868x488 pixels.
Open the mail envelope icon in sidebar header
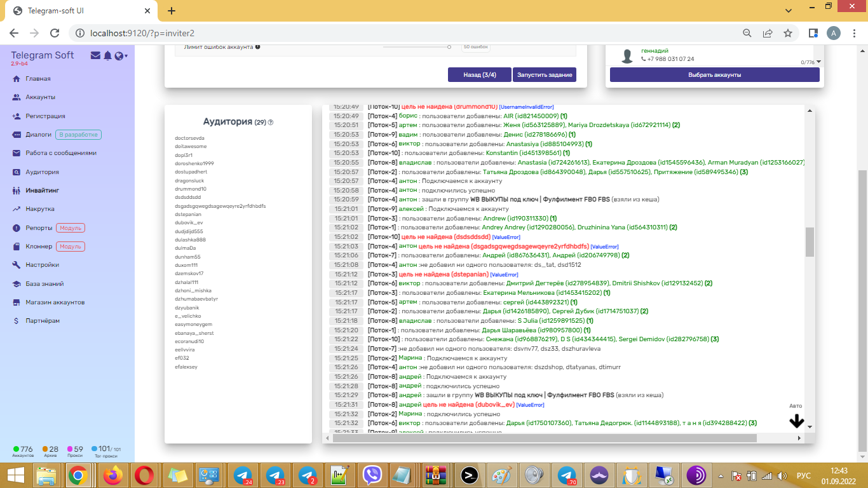[x=95, y=56]
